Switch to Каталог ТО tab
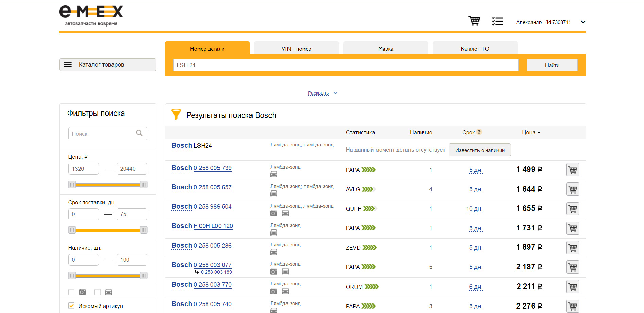Viewport: 644px width, 313px height. pyautogui.click(x=475, y=49)
